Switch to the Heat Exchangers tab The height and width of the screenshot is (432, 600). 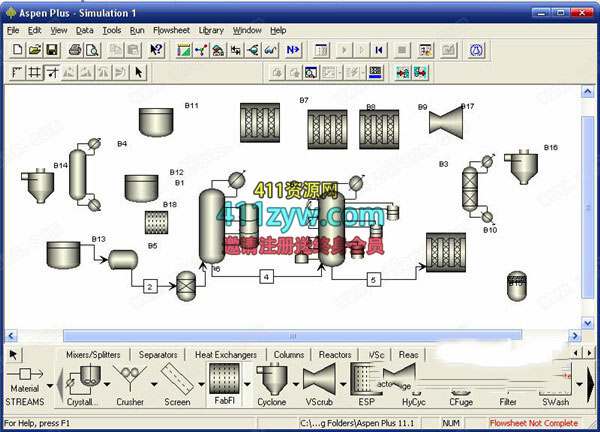[225, 355]
